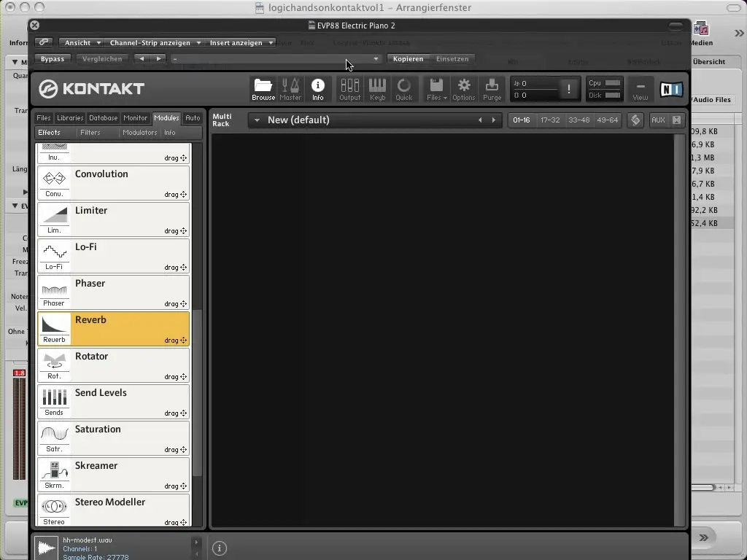Image resolution: width=747 pixels, height=560 pixels.
Task: Switch to the Auto browser tab
Action: (193, 117)
